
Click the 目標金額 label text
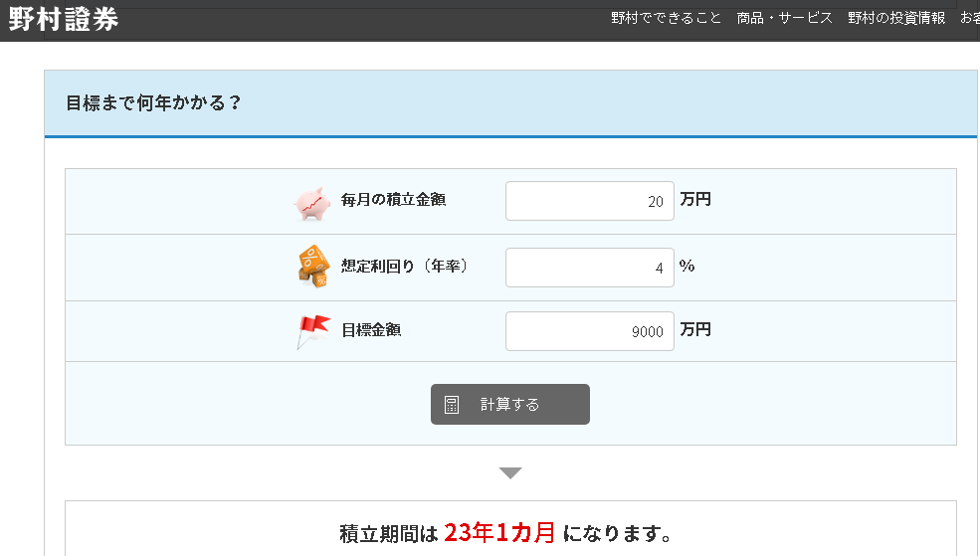pos(371,330)
